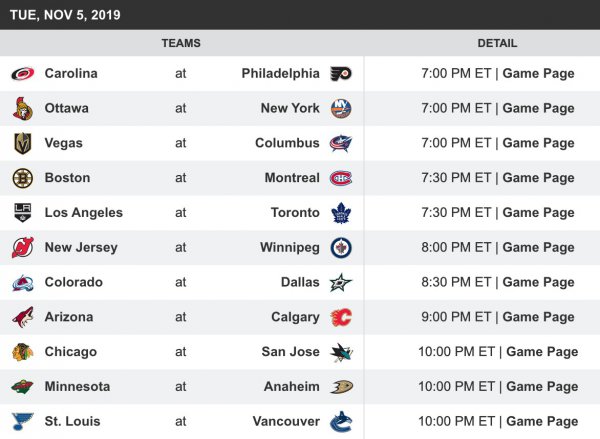Viewport: 600px width, 439px height.
Task: Click the Philadelphia Flyers logo
Action: tap(341, 73)
